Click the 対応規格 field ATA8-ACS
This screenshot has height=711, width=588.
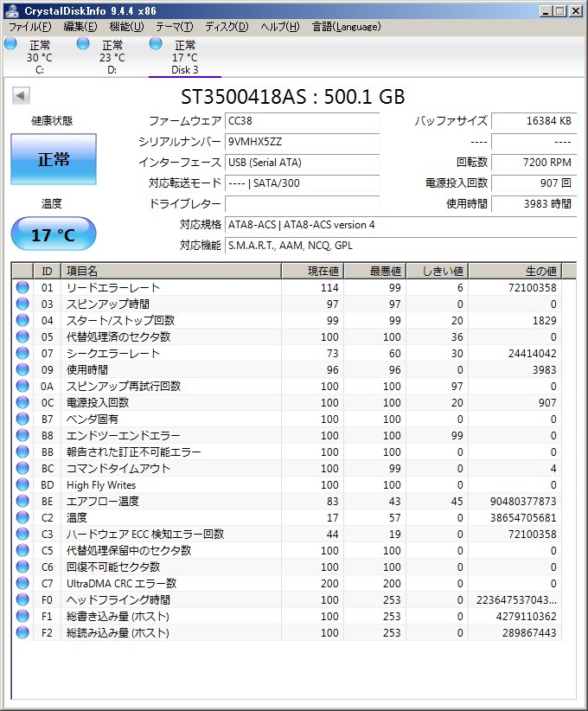[x=400, y=225]
